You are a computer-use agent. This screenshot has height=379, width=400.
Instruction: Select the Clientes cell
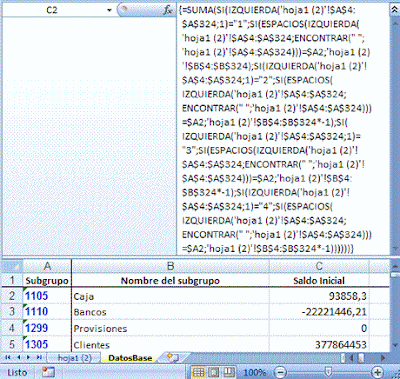(170, 344)
